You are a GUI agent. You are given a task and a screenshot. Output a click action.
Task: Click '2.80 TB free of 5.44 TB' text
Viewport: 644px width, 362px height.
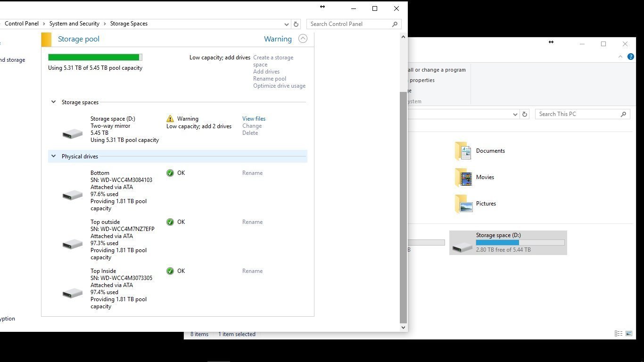point(503,250)
